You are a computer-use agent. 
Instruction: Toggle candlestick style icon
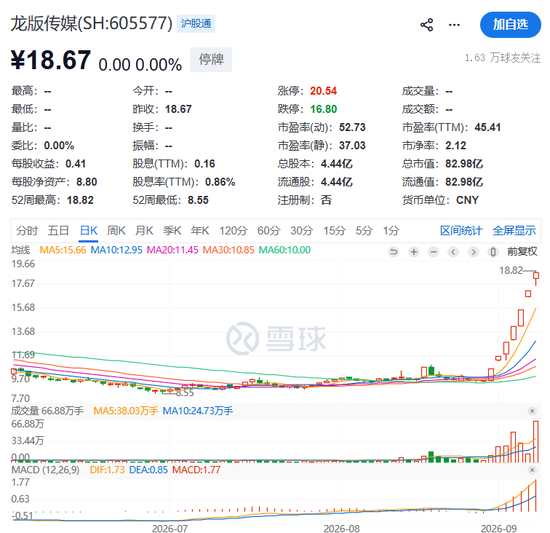point(493,252)
